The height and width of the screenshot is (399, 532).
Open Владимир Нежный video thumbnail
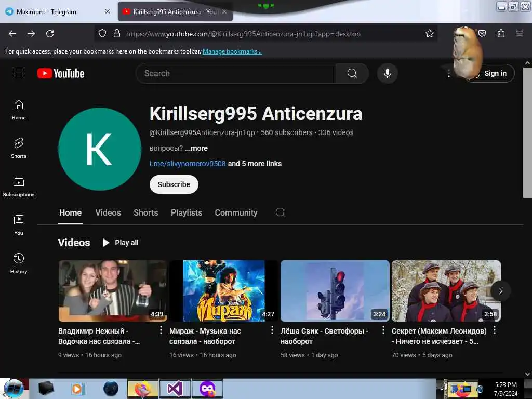(x=113, y=291)
